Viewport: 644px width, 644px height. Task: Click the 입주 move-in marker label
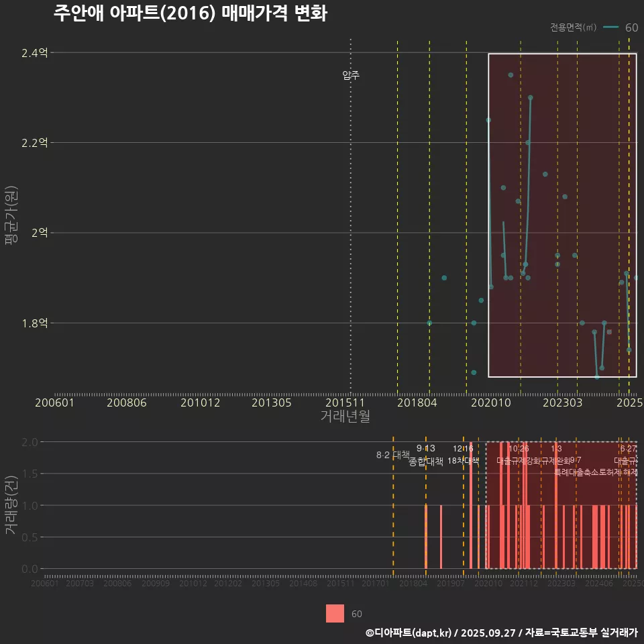(x=351, y=75)
